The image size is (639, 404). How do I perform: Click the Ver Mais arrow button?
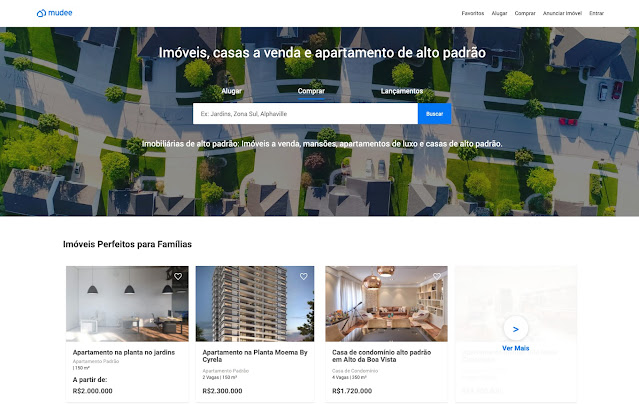pos(516,329)
